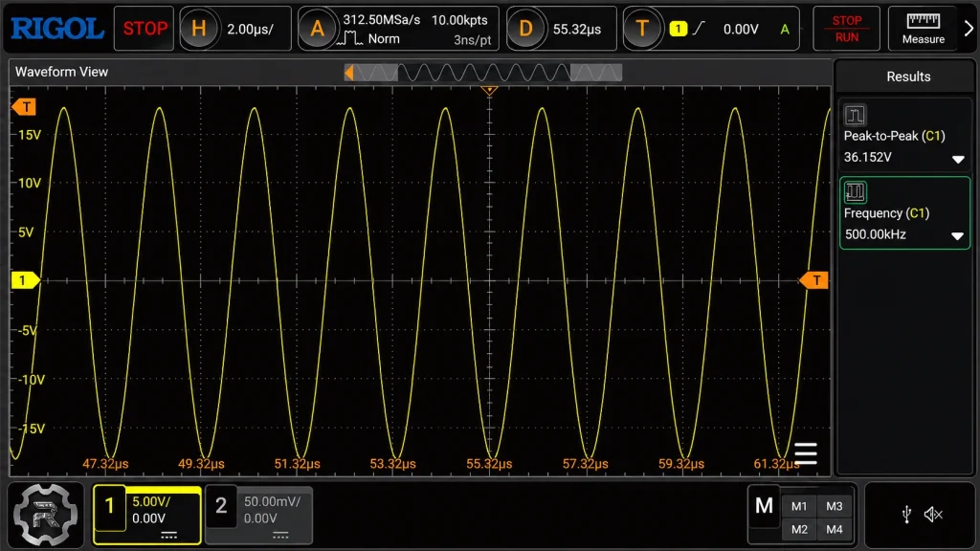Click the orange left arrow in overview bar
Screen dimensions: 980x551
click(349, 73)
